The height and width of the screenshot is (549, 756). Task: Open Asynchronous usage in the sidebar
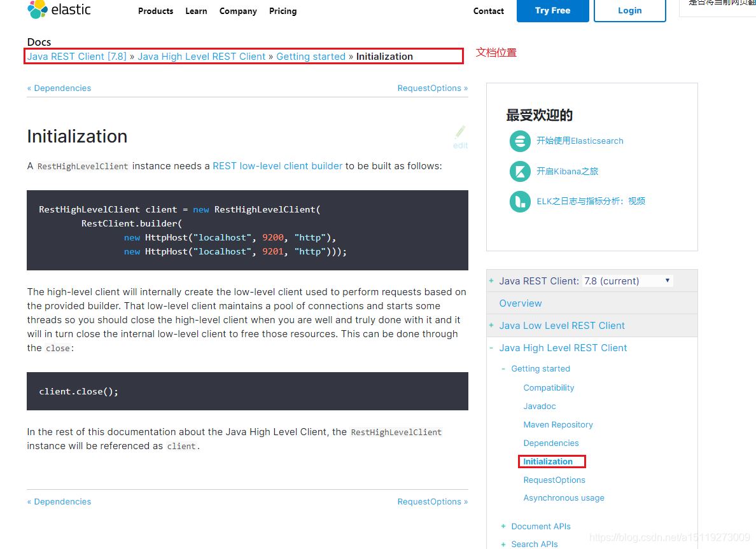564,498
